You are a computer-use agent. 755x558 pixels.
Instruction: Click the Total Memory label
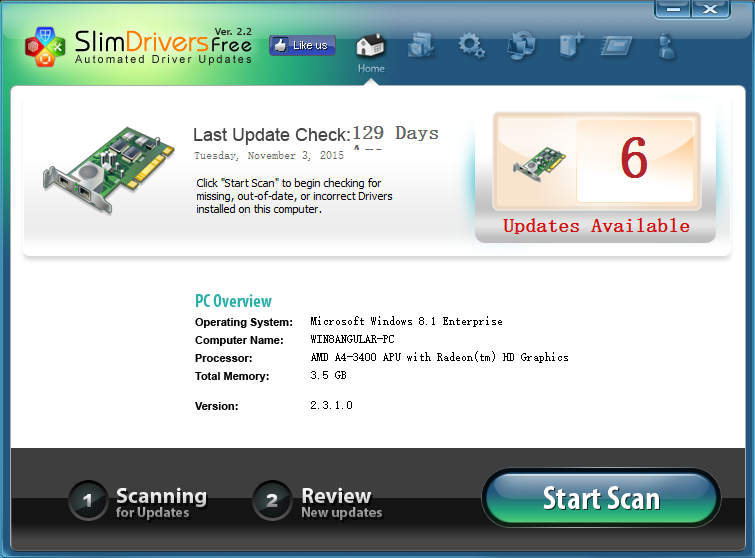click(232, 376)
